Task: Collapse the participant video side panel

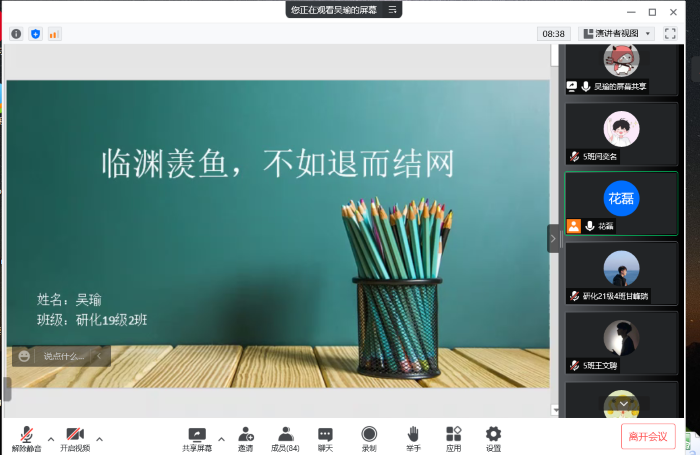Action: [553, 238]
